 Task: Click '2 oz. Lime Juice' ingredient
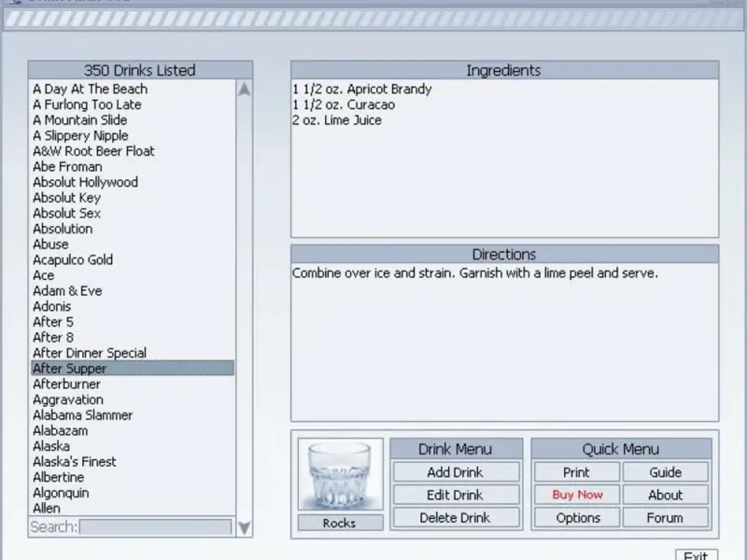(337, 120)
